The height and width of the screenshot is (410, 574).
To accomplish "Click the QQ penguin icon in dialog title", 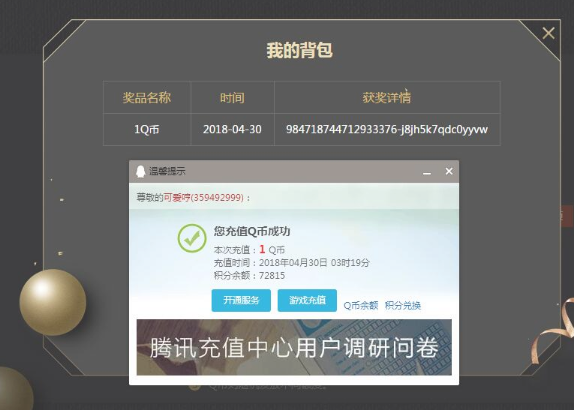I will (141, 171).
